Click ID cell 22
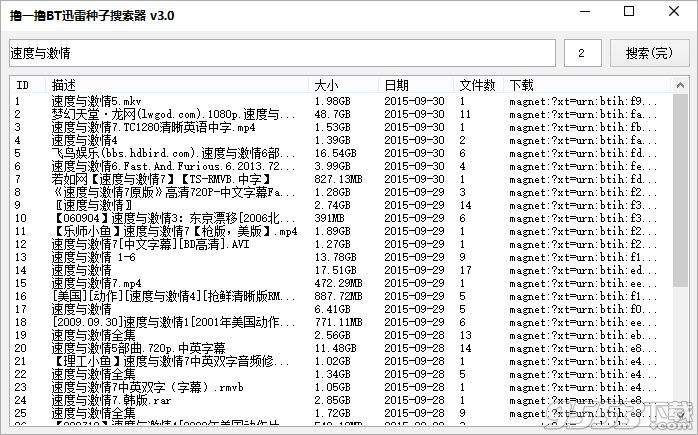The height and width of the screenshot is (435, 698). 20,374
